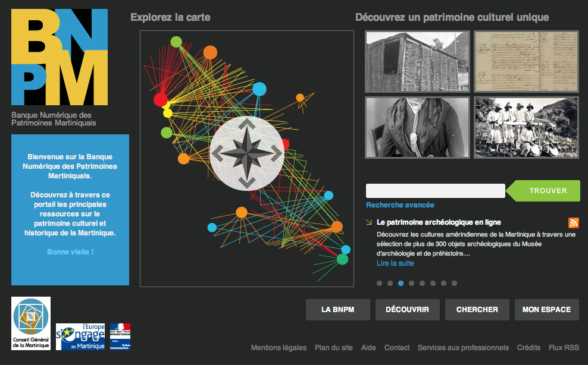This screenshot has width=588, height=365.
Task: Click the green TROUVER search button
Action: tap(543, 191)
